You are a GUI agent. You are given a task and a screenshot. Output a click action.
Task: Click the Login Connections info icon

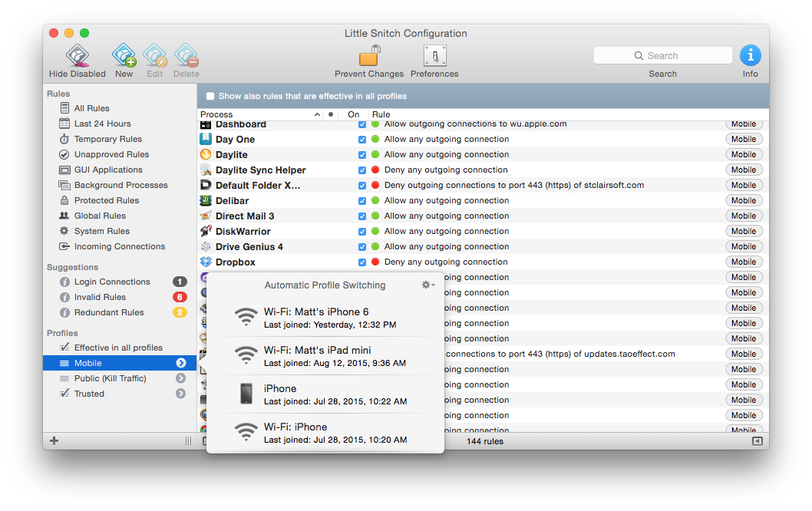click(64, 282)
